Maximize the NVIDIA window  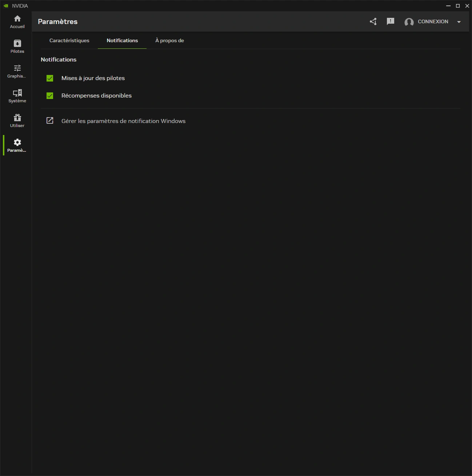(x=458, y=6)
